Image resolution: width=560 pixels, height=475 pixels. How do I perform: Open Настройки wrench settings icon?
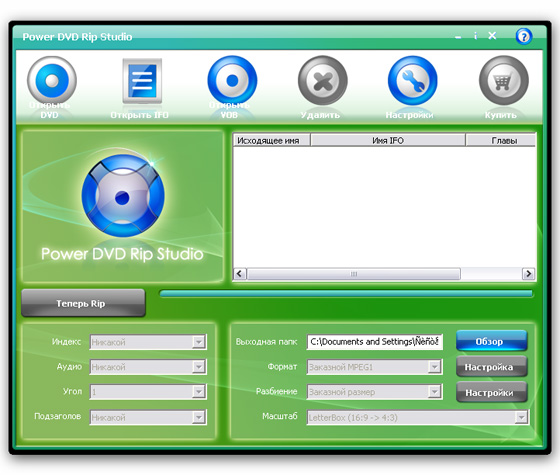413,81
